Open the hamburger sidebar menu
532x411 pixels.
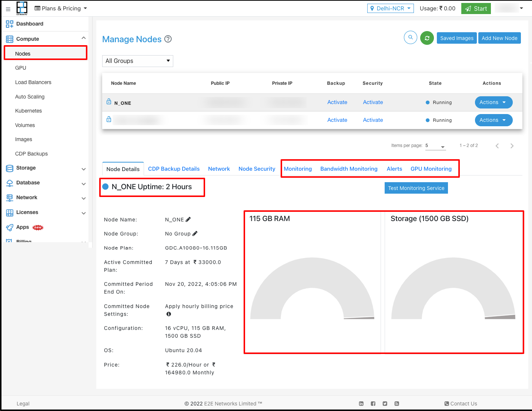(x=8, y=9)
